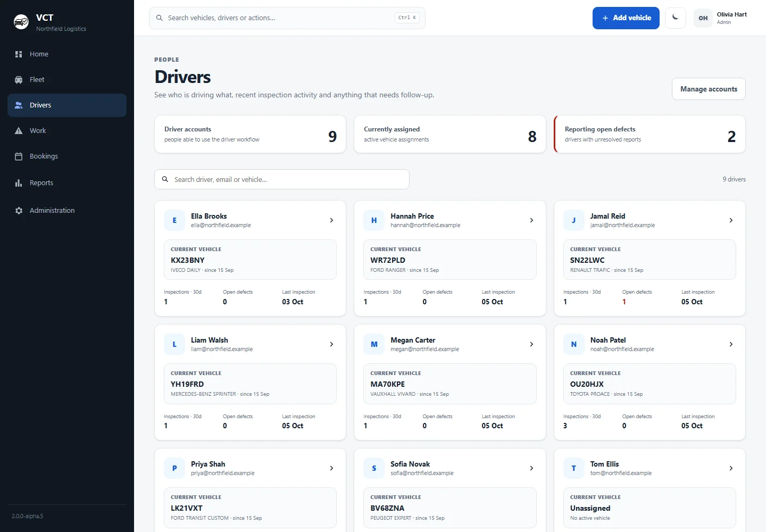The image size is (766, 532).
Task: Click Ella Brooks' E avatar badge
Action: (174, 220)
